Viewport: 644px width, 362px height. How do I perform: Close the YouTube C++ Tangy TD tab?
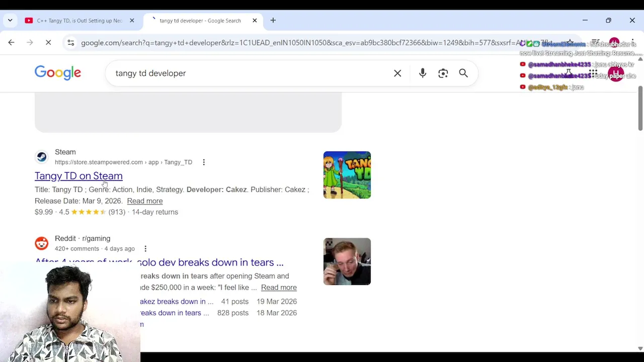point(132,21)
